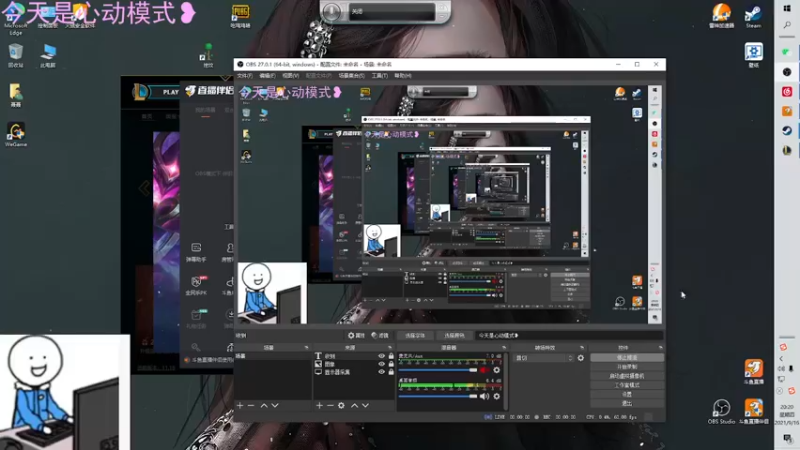Adjust the Mic/Aux volume slider

pos(438,370)
